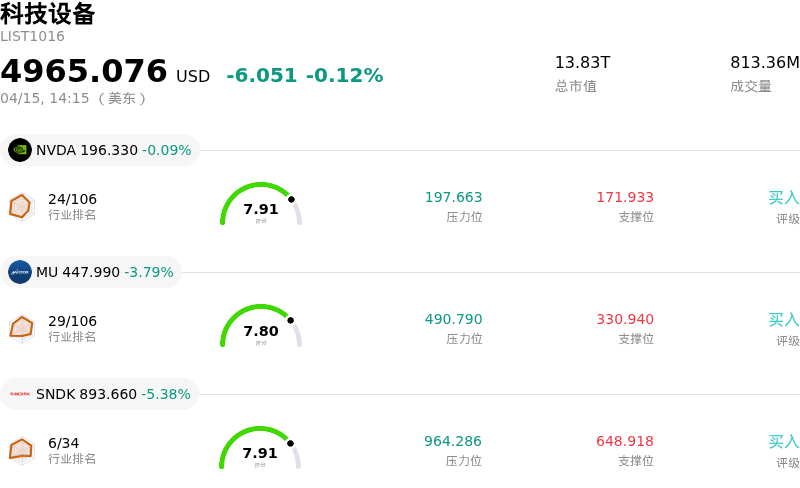800x488 pixels.
Task: Click MU support level 330.940
Action: point(625,320)
